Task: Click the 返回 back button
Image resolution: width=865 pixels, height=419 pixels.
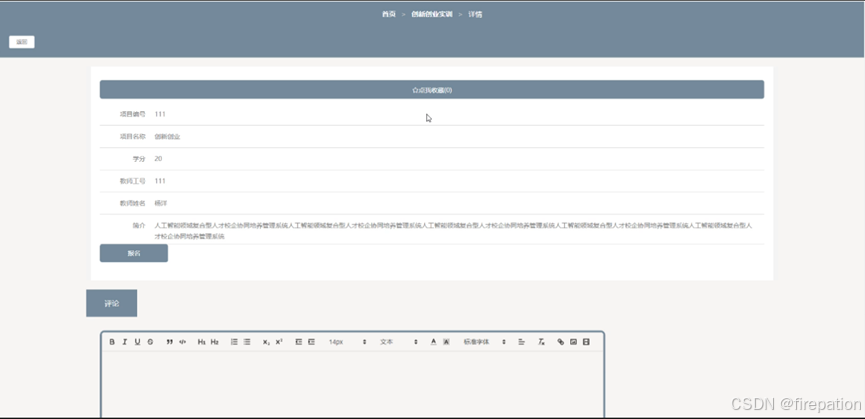Action: point(22,42)
